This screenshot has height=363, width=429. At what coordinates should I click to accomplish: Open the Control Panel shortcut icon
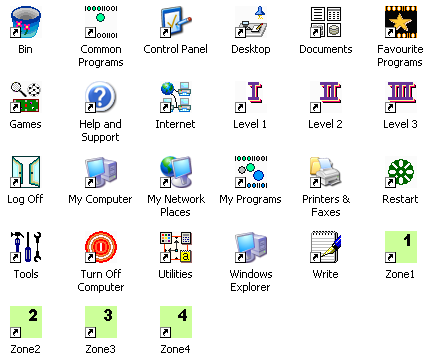(176, 22)
